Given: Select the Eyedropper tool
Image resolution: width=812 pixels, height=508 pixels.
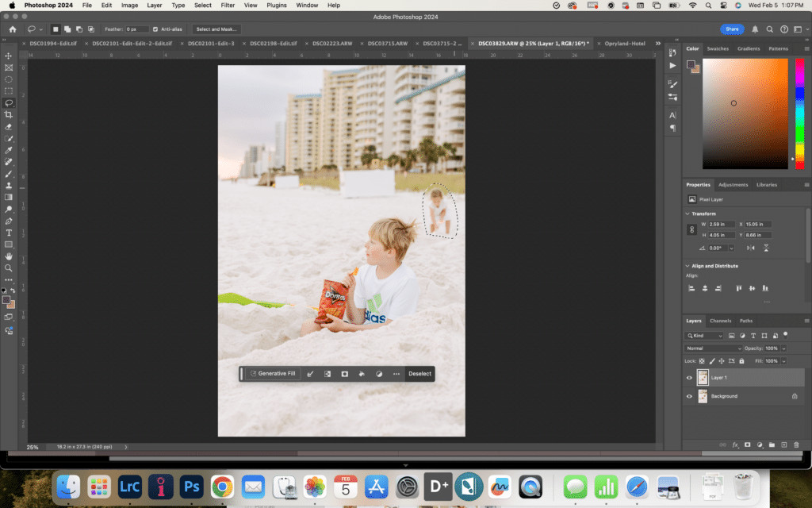Looking at the screenshot, I should [8, 150].
